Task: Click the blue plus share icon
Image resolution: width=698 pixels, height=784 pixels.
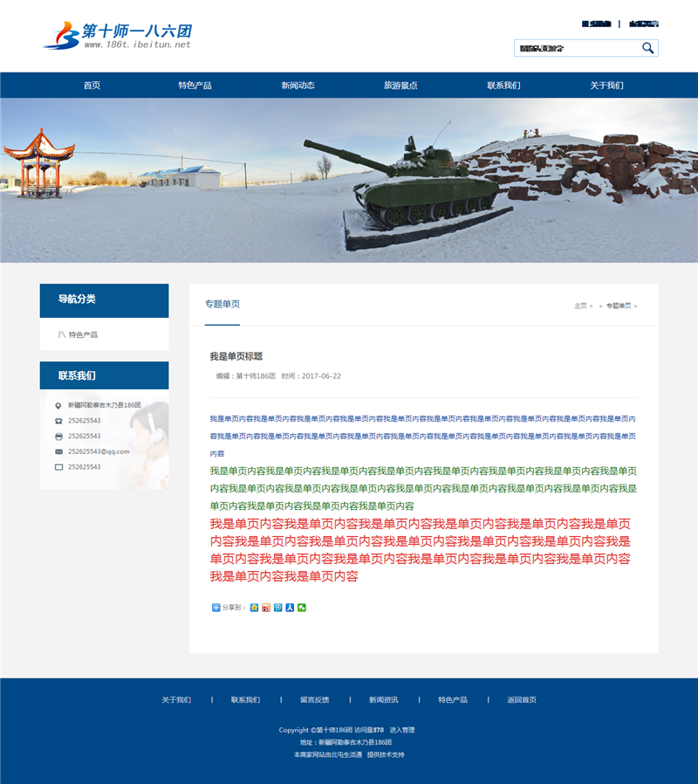Action: pyautogui.click(x=216, y=608)
